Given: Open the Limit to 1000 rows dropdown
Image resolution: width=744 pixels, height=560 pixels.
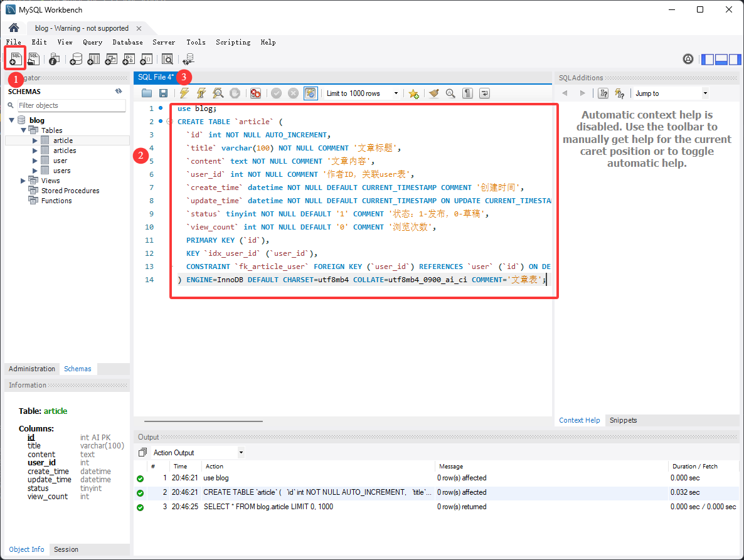Looking at the screenshot, I should point(362,93).
